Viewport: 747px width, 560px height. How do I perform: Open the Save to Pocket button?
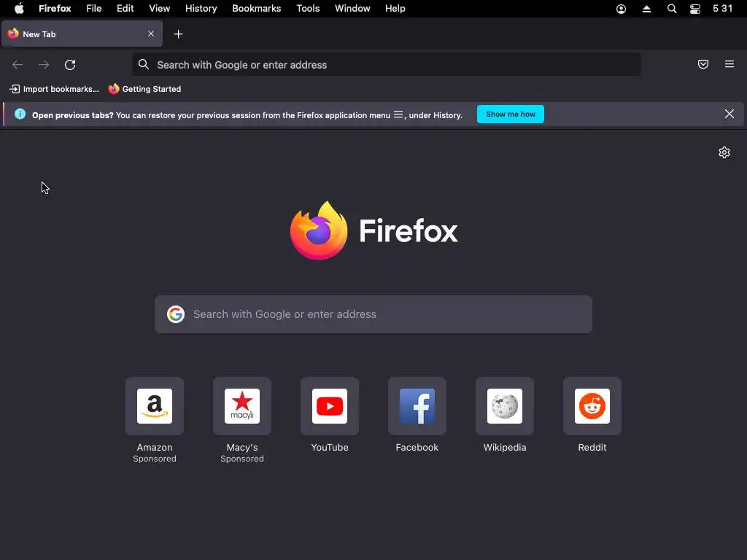703,64
